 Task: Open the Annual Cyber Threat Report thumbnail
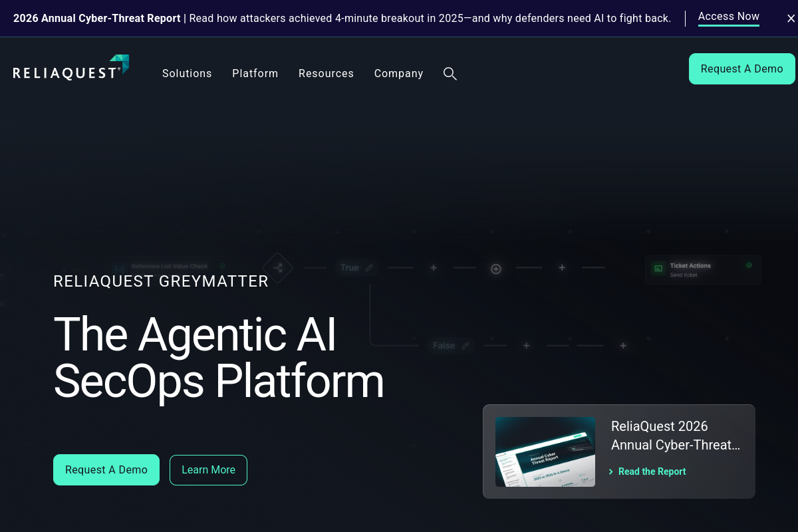545,452
